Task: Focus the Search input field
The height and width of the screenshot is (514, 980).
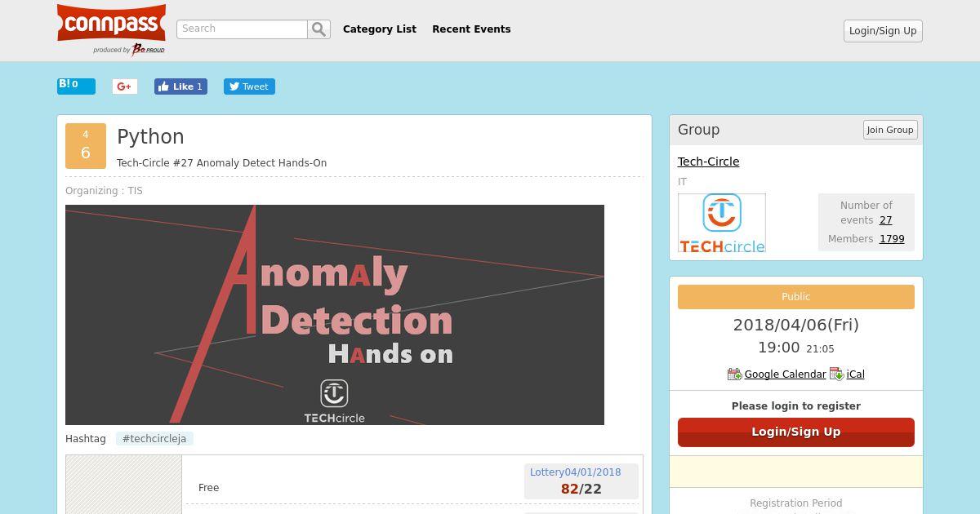Action: click(x=243, y=29)
